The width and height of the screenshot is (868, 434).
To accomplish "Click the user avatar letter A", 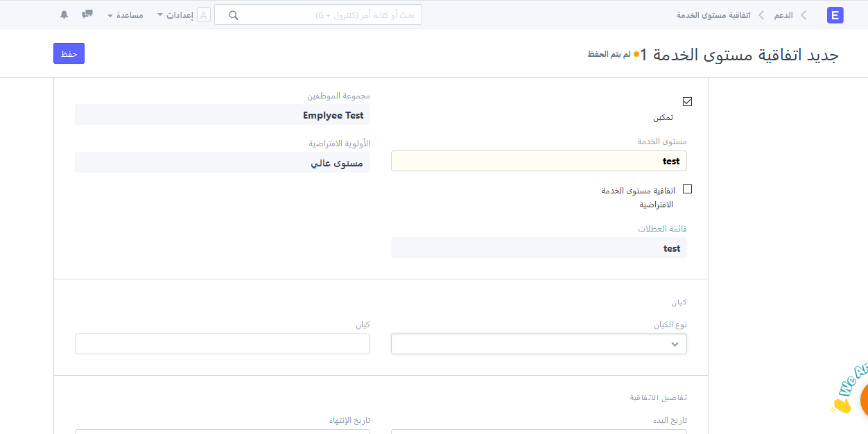I will click(x=204, y=15).
